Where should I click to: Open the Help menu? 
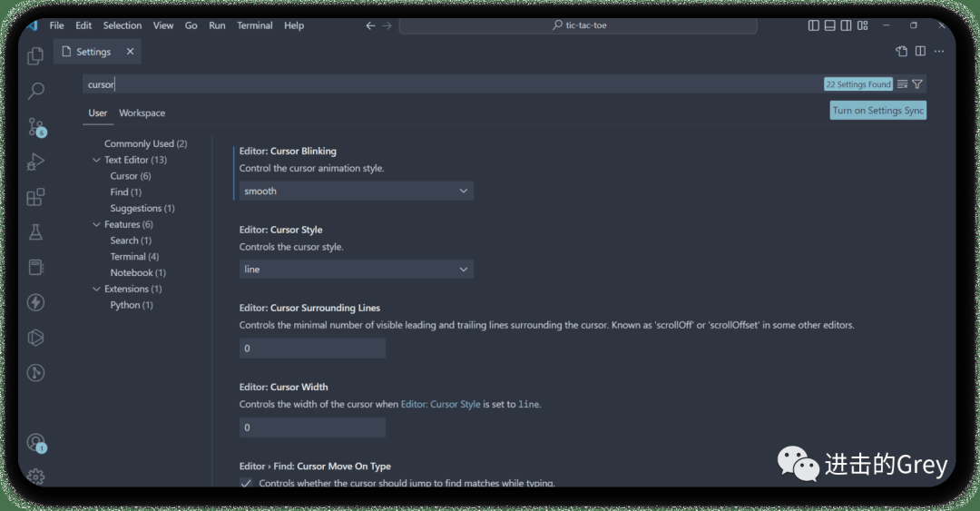(294, 25)
